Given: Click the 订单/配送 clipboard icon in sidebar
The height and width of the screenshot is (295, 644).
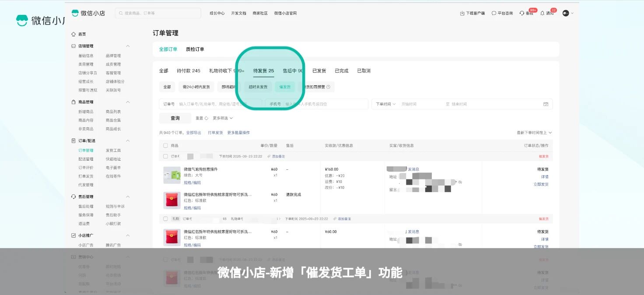Looking at the screenshot, I should pyautogui.click(x=73, y=141).
